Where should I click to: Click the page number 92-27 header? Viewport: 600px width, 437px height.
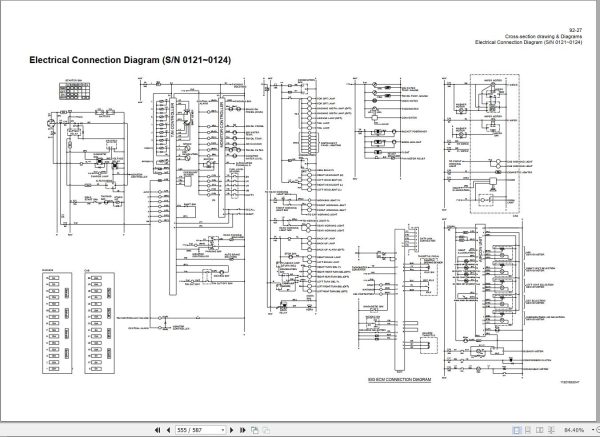[x=576, y=30]
